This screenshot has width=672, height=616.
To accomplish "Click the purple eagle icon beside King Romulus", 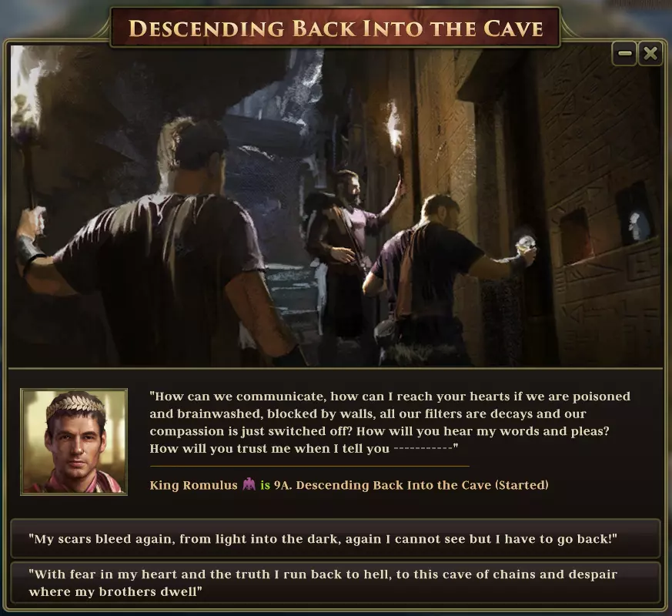I will coord(249,484).
